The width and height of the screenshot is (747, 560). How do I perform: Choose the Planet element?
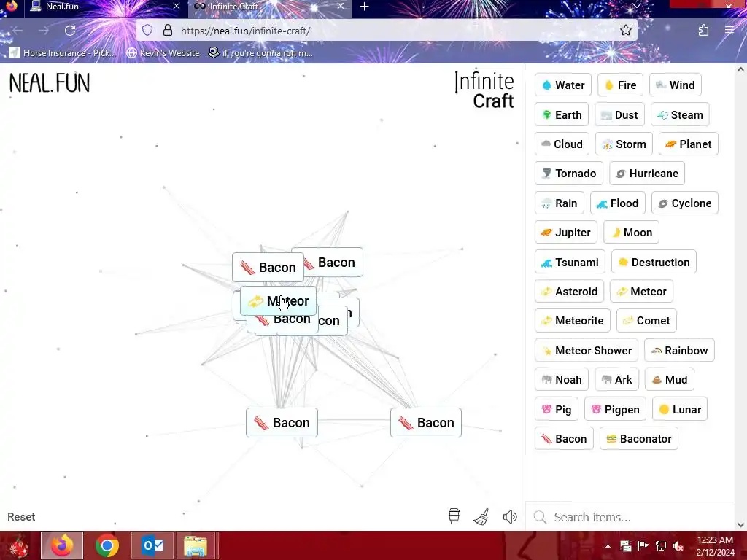pos(689,144)
